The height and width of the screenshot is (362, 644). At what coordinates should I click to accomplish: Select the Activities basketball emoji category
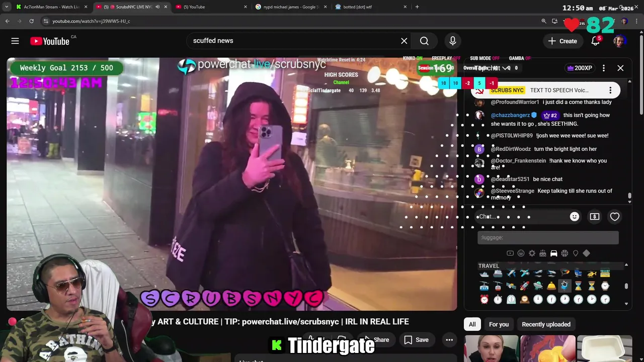[x=565, y=253]
